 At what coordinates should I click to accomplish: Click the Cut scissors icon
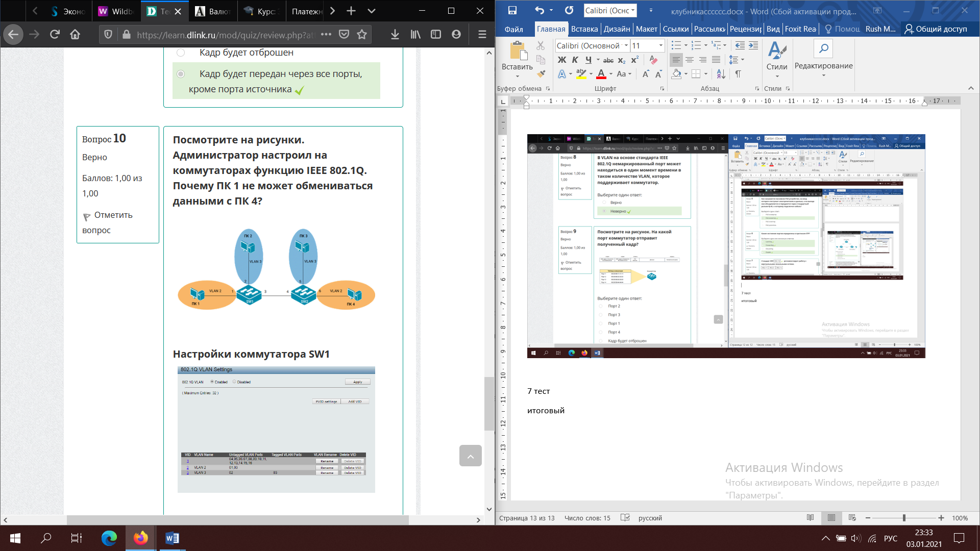541,46
